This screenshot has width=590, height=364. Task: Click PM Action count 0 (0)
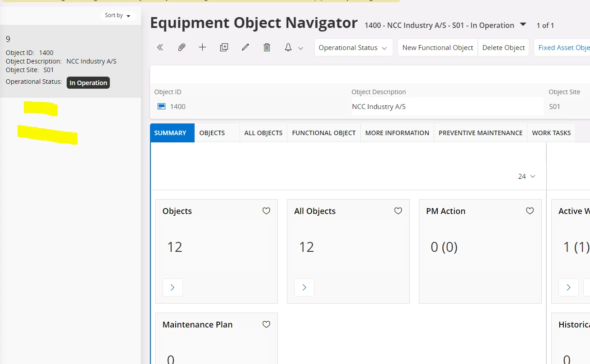[444, 247]
